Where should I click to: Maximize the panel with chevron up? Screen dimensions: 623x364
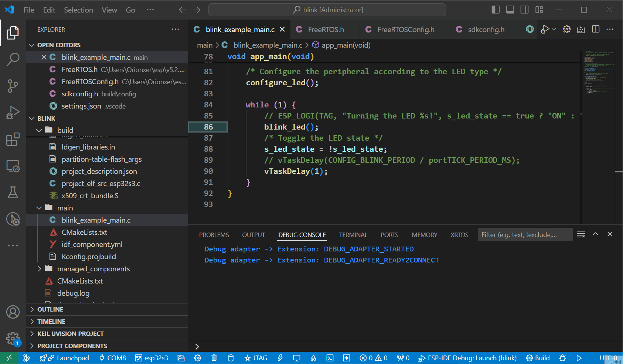tap(595, 234)
